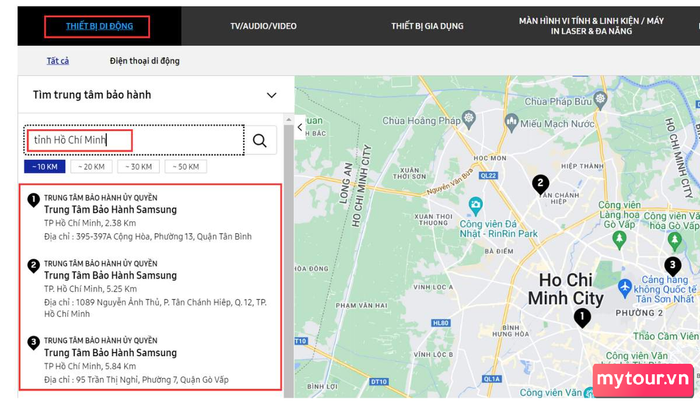Click list pin icon for result 3
The width and height of the screenshot is (700, 405).
point(33,342)
